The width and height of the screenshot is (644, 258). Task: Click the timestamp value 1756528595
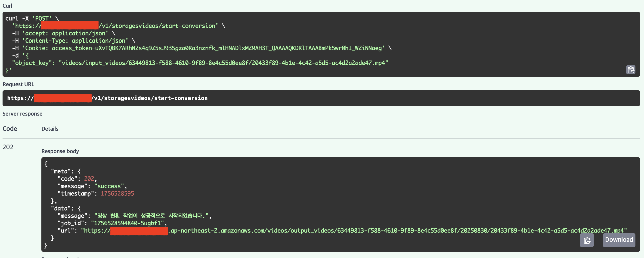[x=117, y=193]
